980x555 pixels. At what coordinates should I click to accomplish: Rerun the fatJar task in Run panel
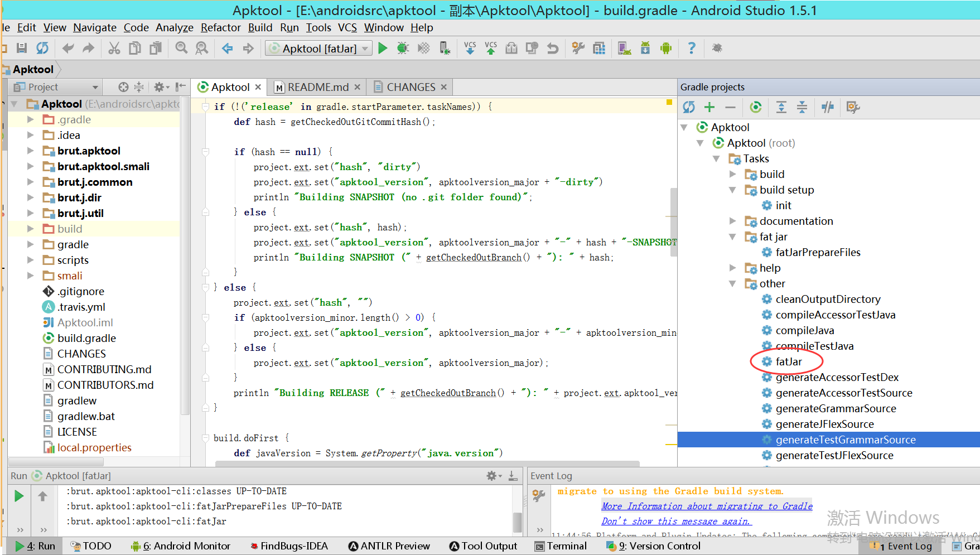click(x=19, y=496)
